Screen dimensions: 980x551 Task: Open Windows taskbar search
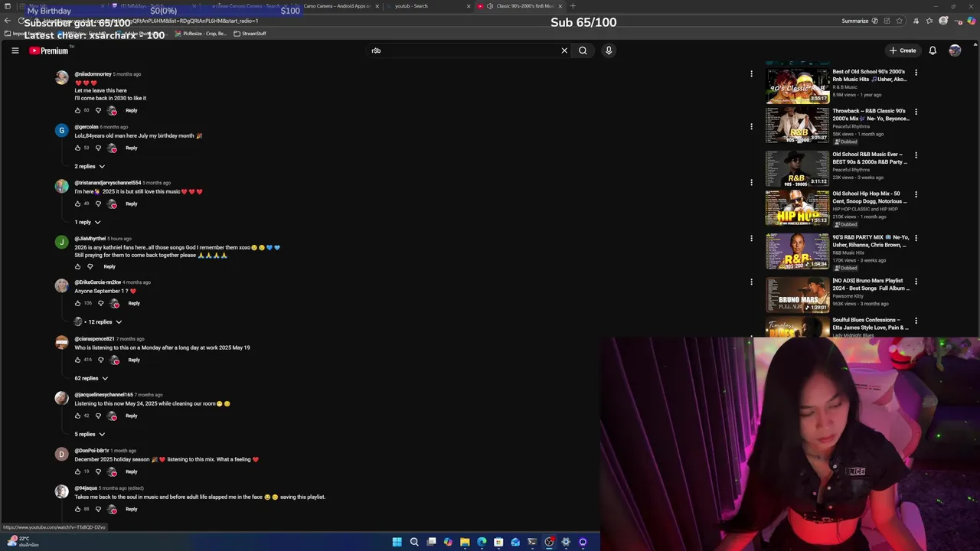click(414, 542)
